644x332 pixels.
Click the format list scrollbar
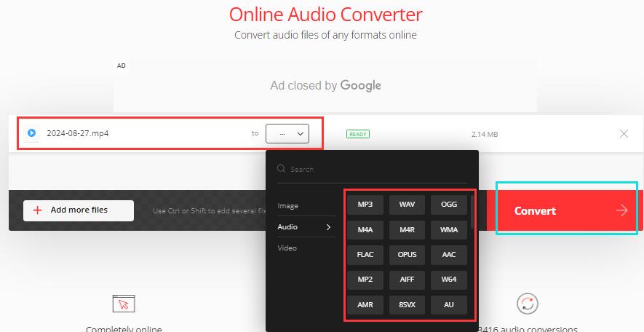tap(472, 212)
